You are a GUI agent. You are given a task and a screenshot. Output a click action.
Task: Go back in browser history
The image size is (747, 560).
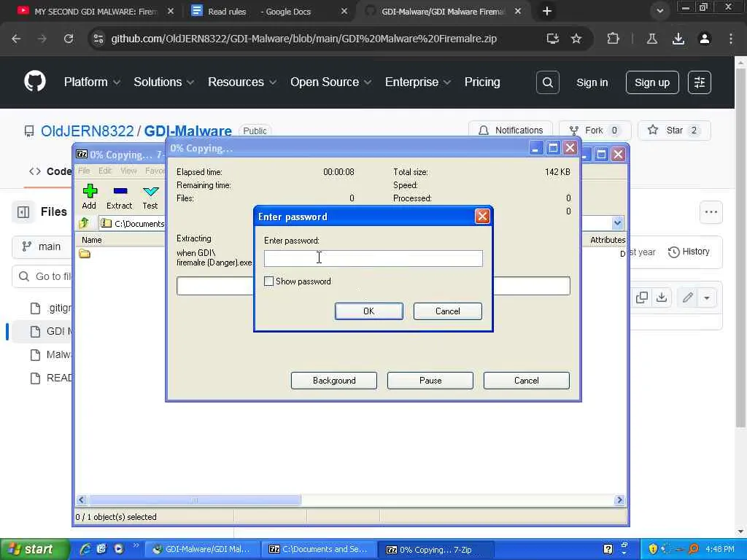pyautogui.click(x=16, y=39)
